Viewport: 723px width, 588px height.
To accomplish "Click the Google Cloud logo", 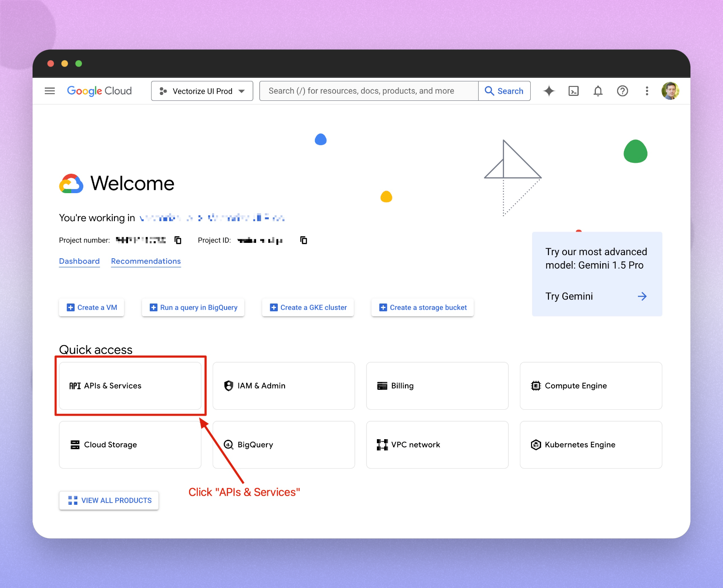I will [x=100, y=91].
